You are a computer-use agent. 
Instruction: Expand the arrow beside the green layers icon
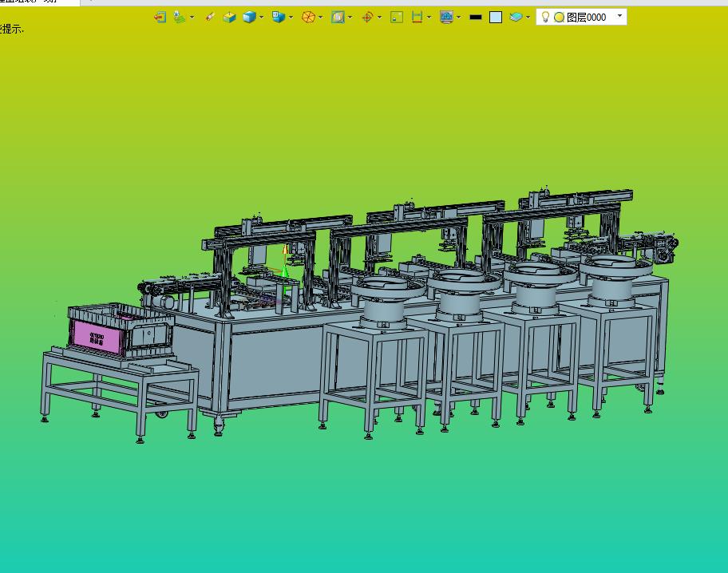pyautogui.click(x=192, y=17)
